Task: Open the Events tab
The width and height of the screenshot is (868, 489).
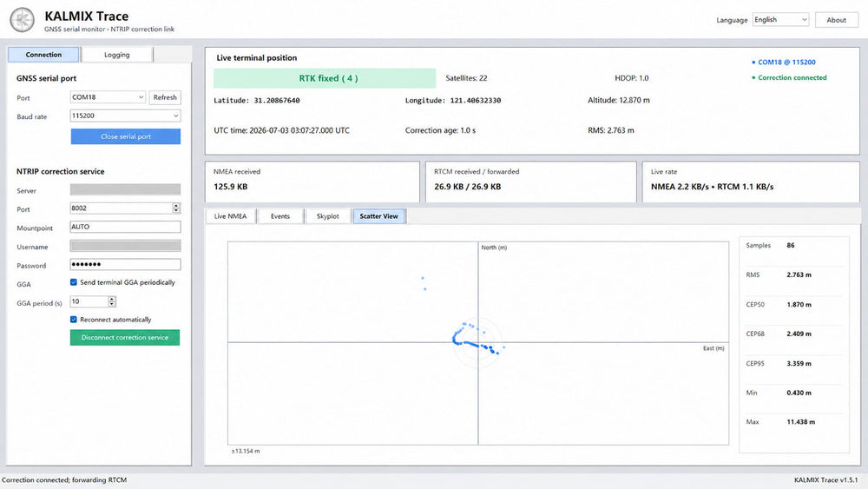Action: (x=280, y=216)
